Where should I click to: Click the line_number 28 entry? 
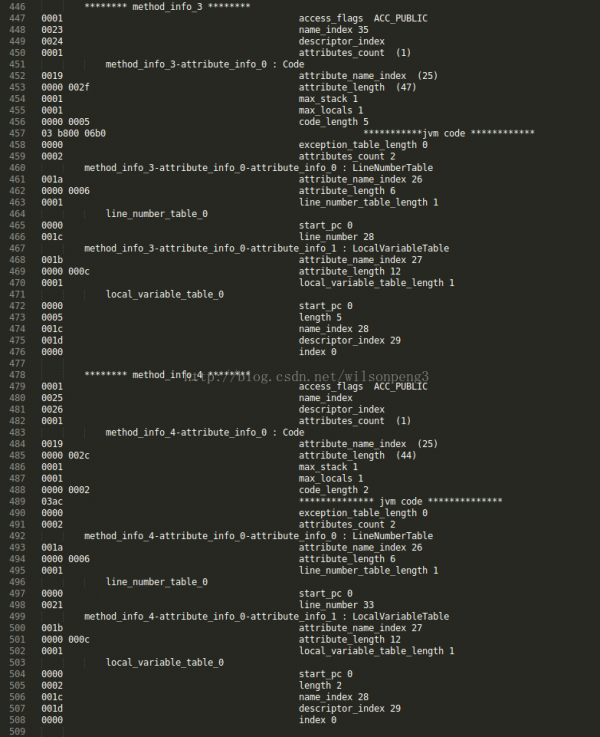click(336, 237)
